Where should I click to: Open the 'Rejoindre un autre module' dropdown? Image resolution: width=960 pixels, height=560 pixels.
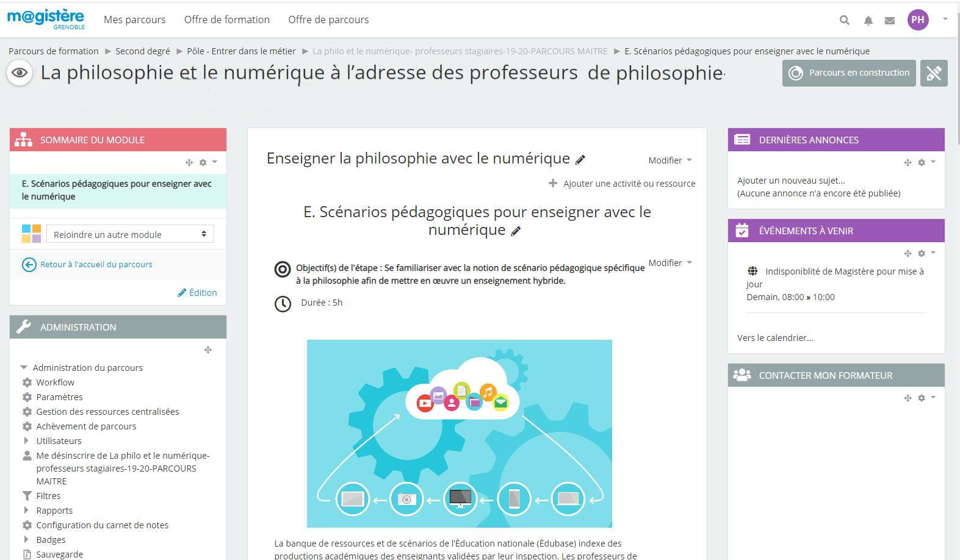click(130, 234)
